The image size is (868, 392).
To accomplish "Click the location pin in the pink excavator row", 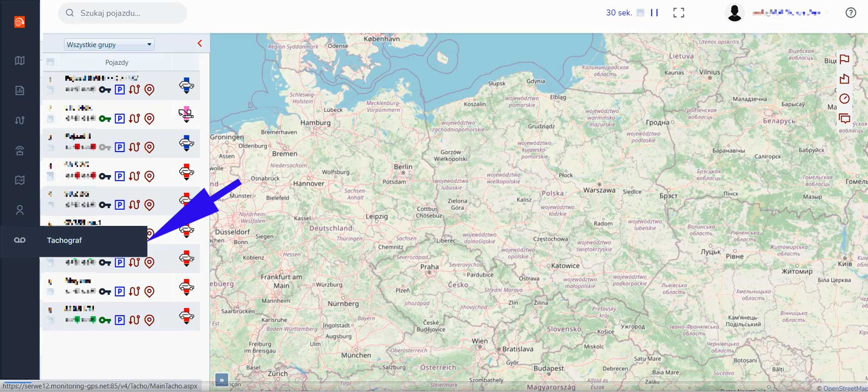I will coord(150,118).
